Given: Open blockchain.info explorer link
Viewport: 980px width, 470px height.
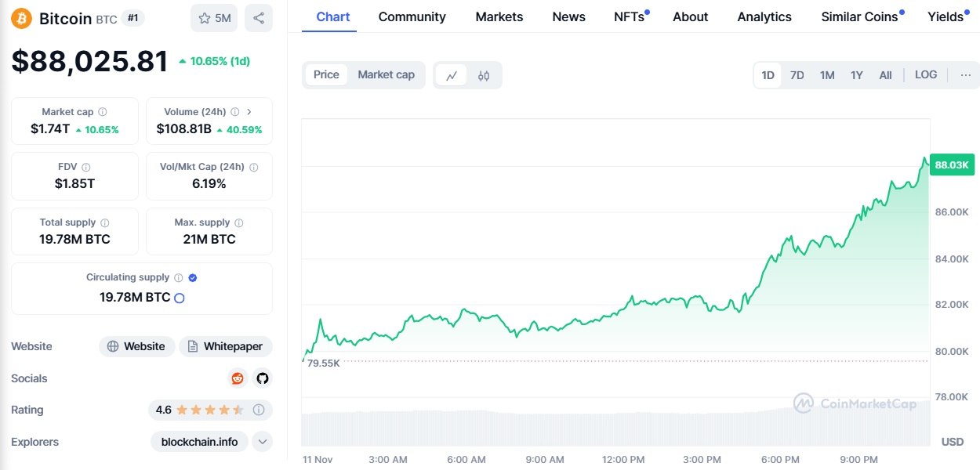Looking at the screenshot, I should pyautogui.click(x=199, y=442).
